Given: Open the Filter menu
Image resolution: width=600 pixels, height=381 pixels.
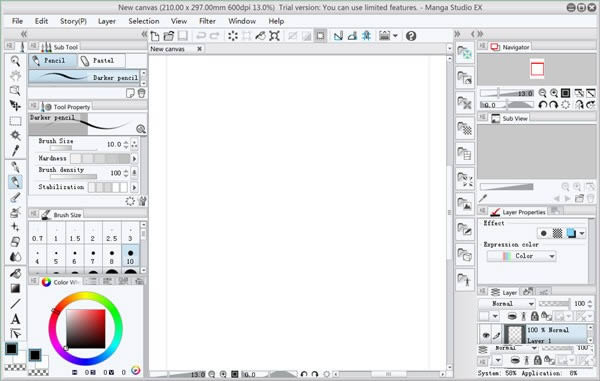Looking at the screenshot, I should click(207, 21).
